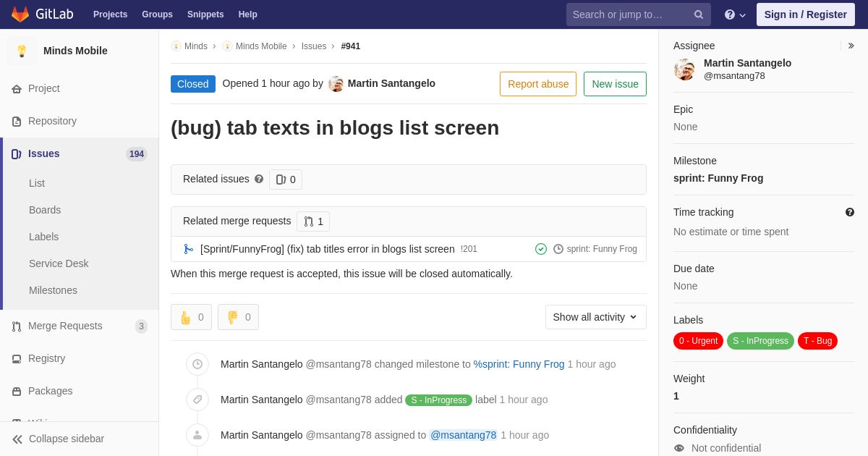Click the thumbs up reaction button

click(x=191, y=317)
